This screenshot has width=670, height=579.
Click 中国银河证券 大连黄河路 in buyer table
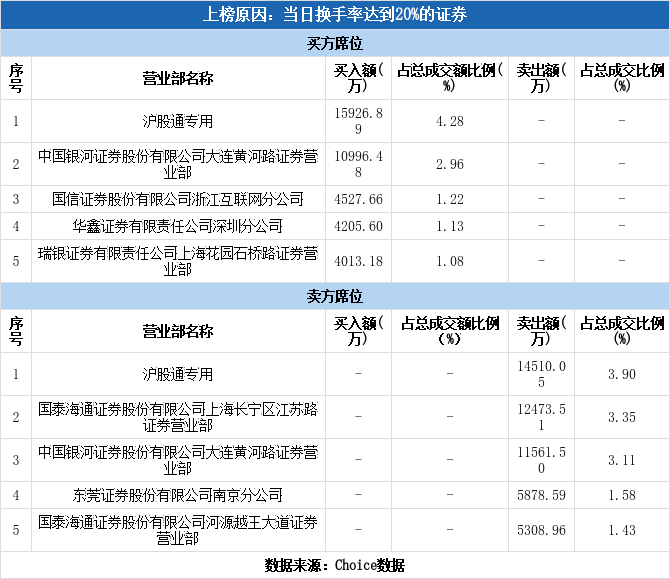click(178, 164)
